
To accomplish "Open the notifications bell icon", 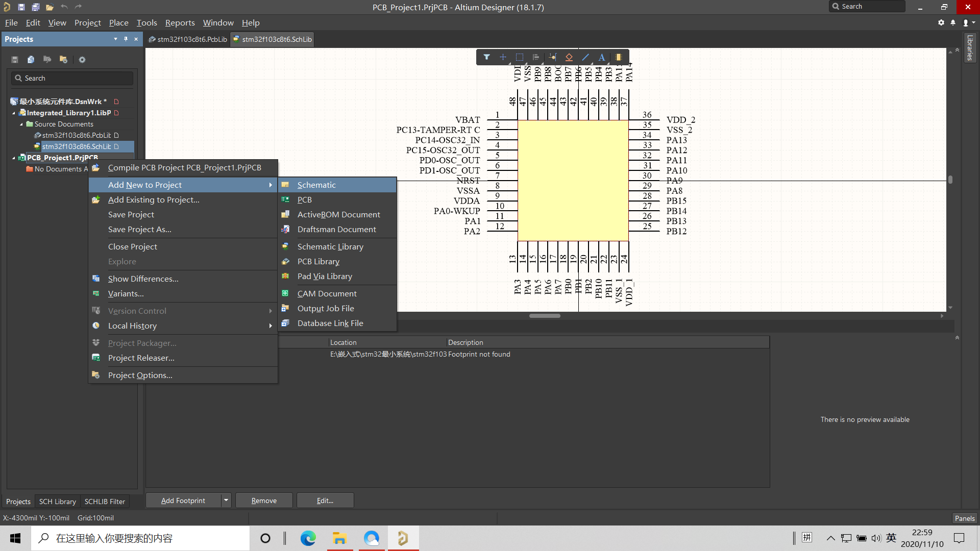I will (x=953, y=22).
